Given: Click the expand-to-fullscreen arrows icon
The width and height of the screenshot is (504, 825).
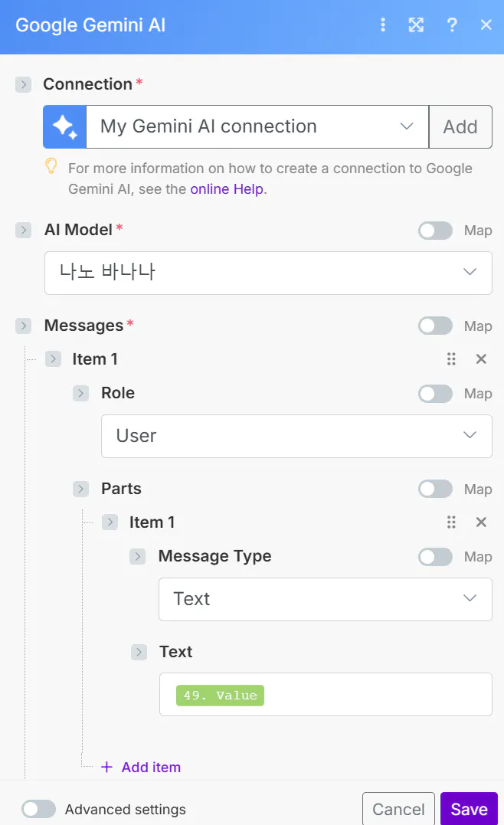Looking at the screenshot, I should [416, 25].
